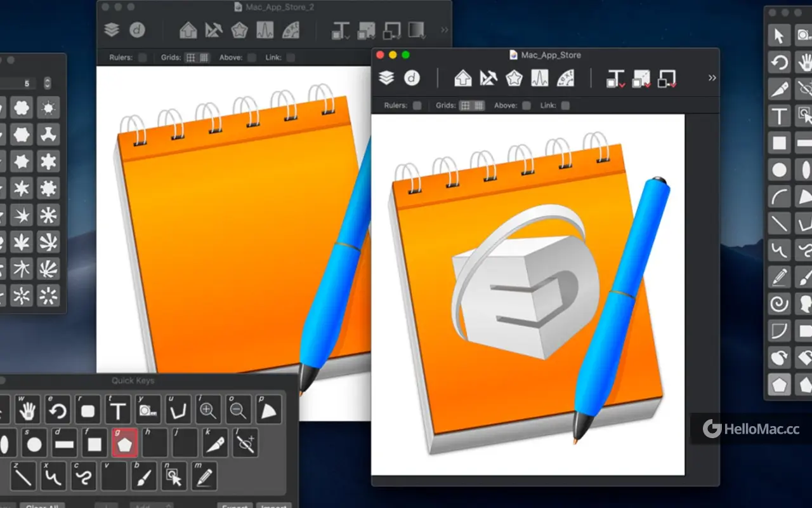
Task: Click circled d icon in Mac_App_Store_2 window
Action: pyautogui.click(x=138, y=30)
